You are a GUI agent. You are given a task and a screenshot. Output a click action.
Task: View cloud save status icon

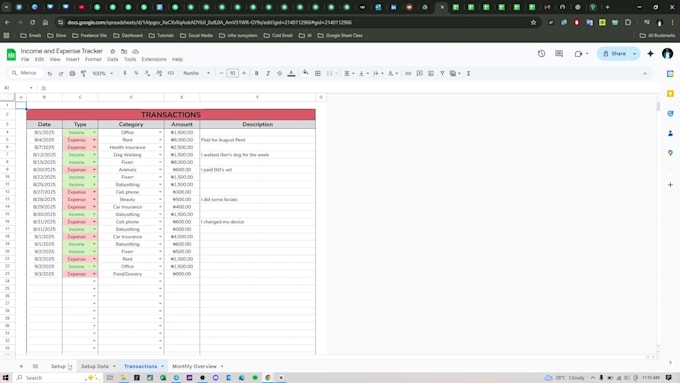(x=135, y=51)
